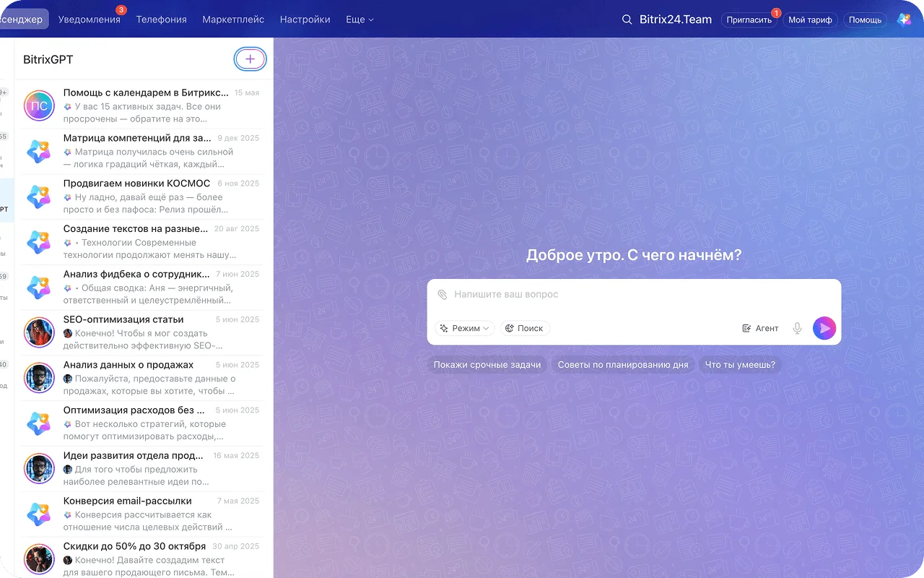924x578 pixels.
Task: Open the Настройки tab
Action: [305, 20]
